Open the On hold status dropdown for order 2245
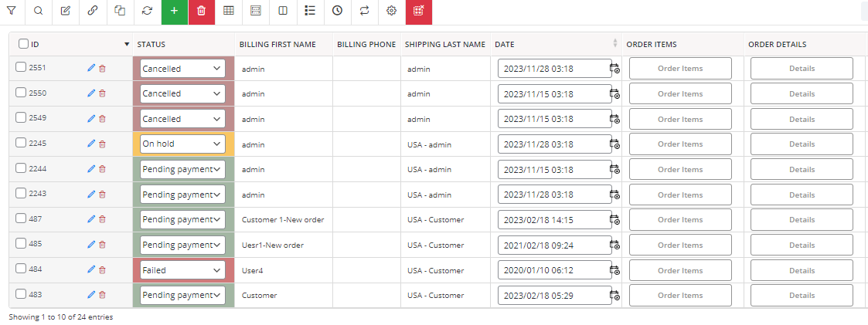868x325 pixels. pyautogui.click(x=182, y=144)
